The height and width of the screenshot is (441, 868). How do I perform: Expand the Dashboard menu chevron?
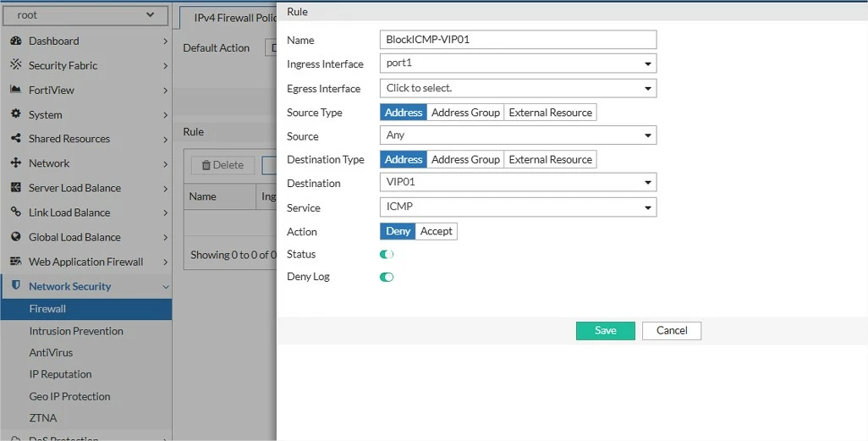(x=165, y=41)
